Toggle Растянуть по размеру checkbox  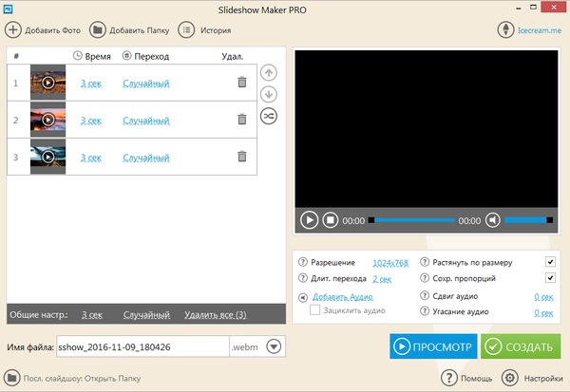click(550, 262)
